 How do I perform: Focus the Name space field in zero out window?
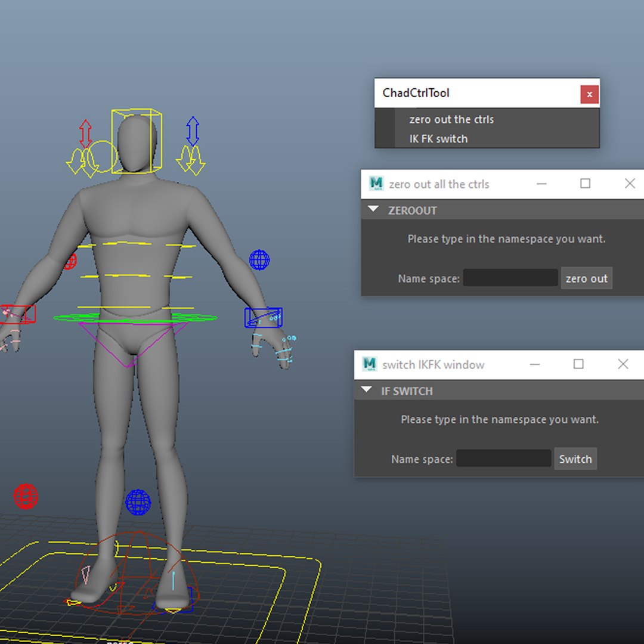510,278
